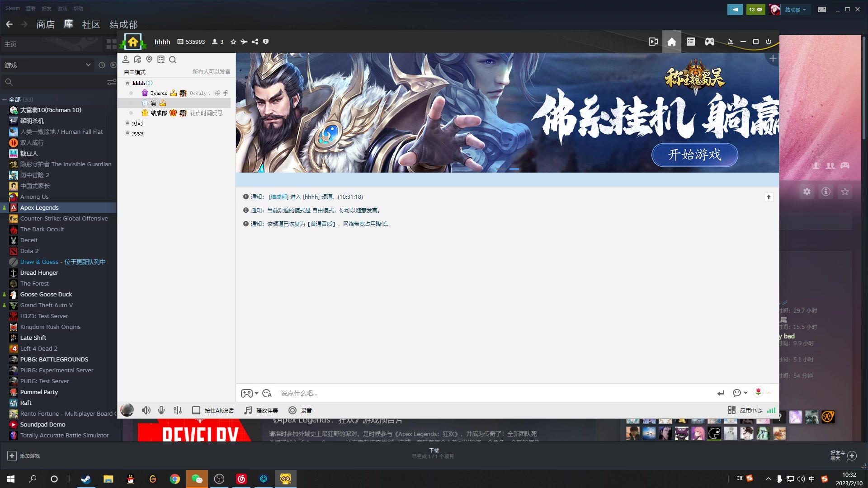Send message with the enter arrow icon
Screen dimensions: 868x488
(x=721, y=393)
